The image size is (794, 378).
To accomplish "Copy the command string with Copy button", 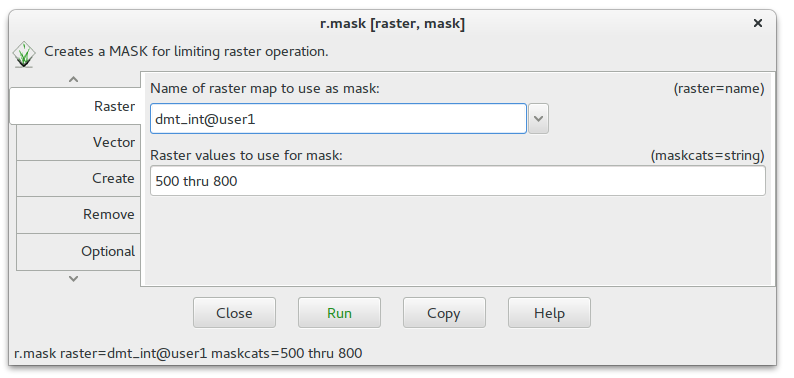I will 444,313.
